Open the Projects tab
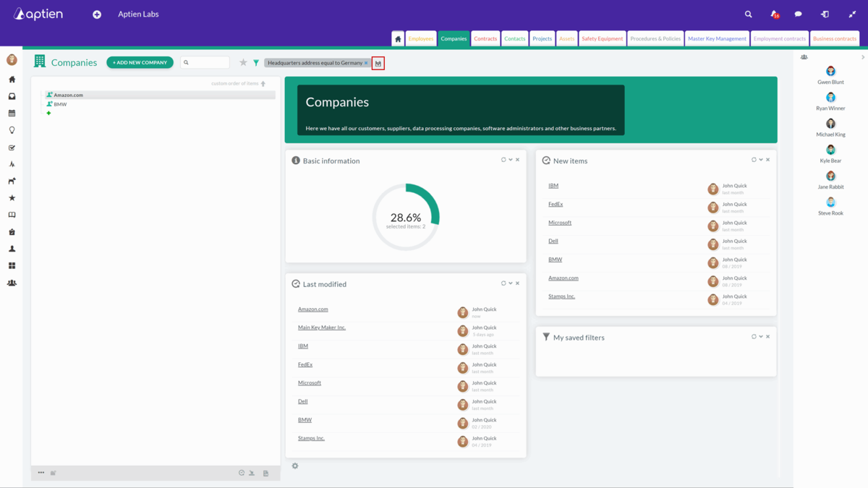The height and width of the screenshot is (488, 868). [x=542, y=38]
